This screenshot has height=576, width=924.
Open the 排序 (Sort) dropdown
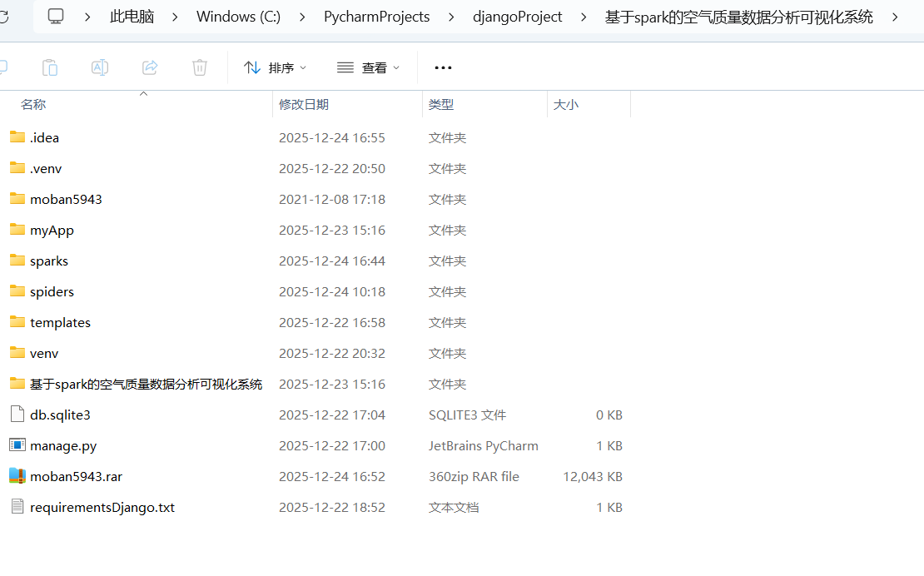pyautogui.click(x=276, y=67)
